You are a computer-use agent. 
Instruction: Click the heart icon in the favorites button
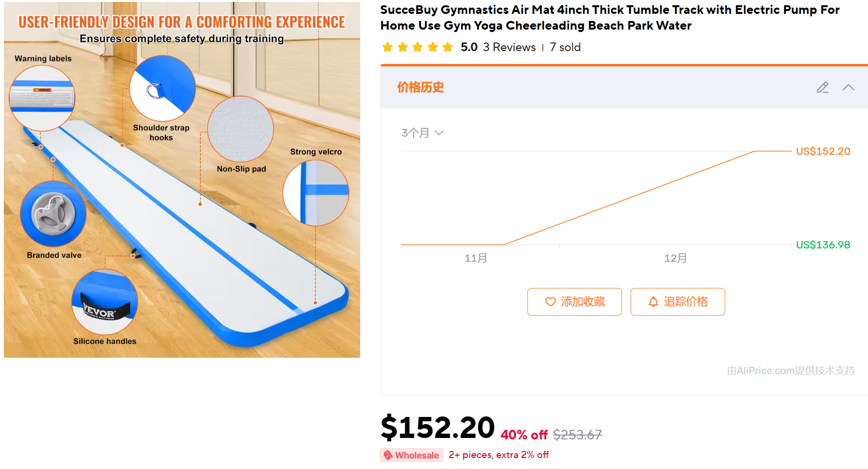click(550, 302)
